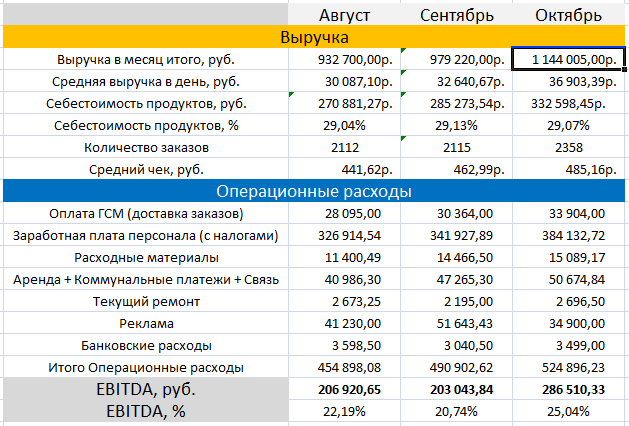The image size is (629, 426).
Task: Select salary cell 341 927,89
Action: click(457, 235)
